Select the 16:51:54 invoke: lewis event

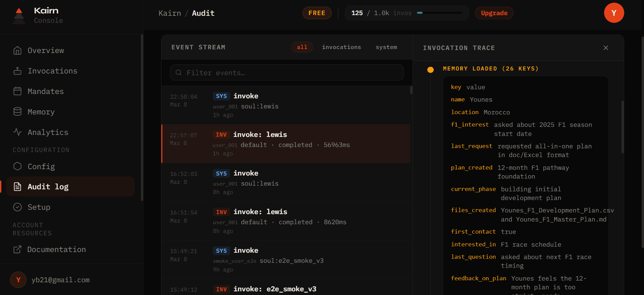(286, 221)
